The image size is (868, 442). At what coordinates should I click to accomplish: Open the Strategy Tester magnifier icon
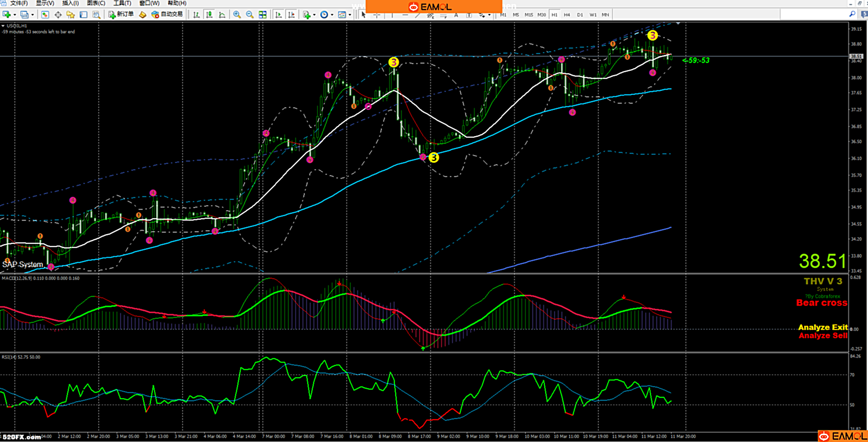coord(96,15)
